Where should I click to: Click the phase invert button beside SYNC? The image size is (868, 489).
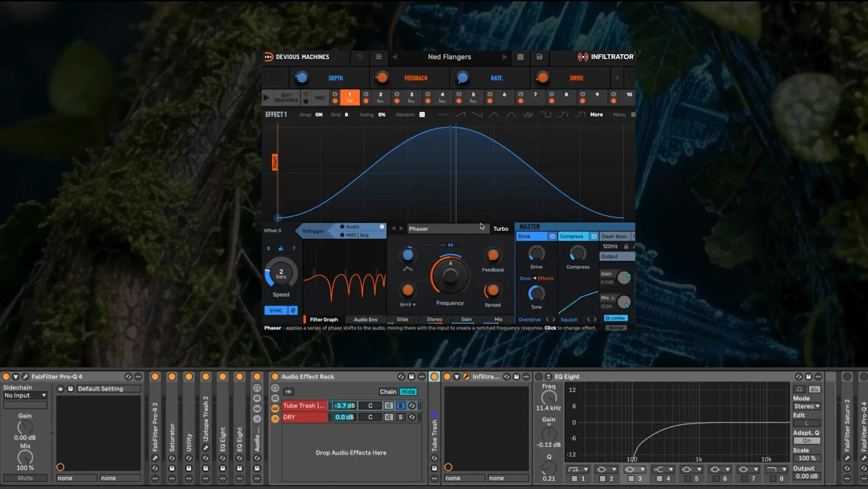coord(293,311)
